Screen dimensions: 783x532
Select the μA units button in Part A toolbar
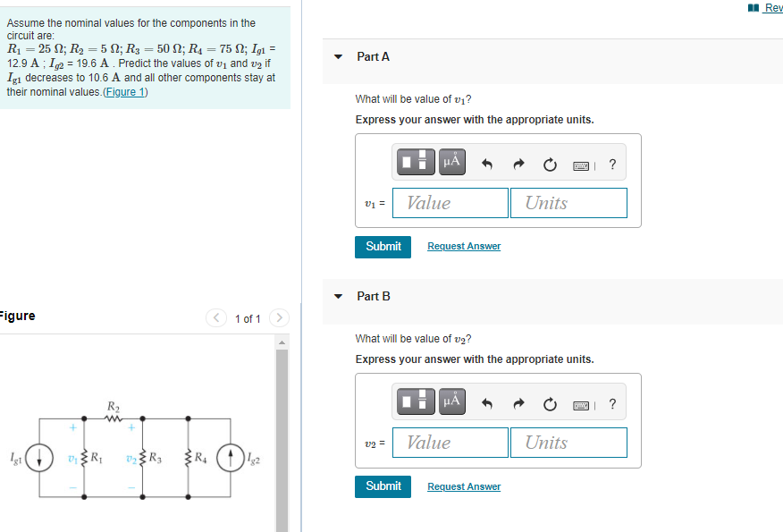[451, 161]
